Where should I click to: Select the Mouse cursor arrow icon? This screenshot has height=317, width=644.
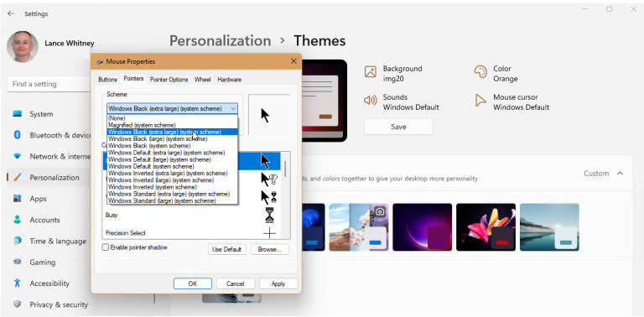tap(480, 101)
